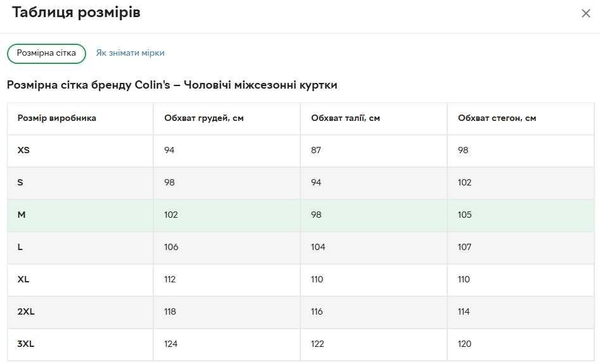Image resolution: width=600 pixels, height=364 pixels.
Task: Click the XS size row label
Action: click(x=23, y=151)
